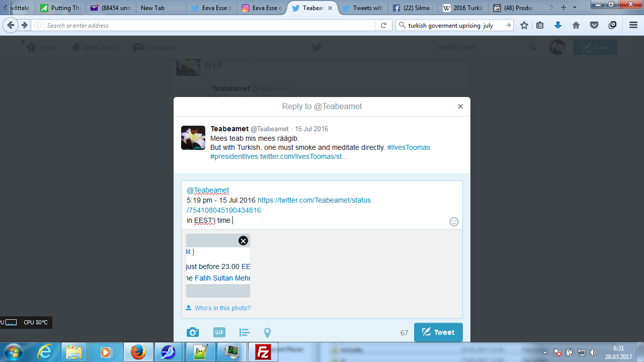Show the Firefox bookmarks list
644x362 pixels.
click(540, 25)
